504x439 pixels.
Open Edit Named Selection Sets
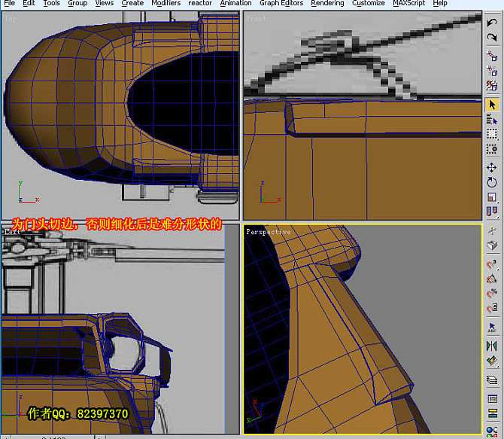(491, 328)
